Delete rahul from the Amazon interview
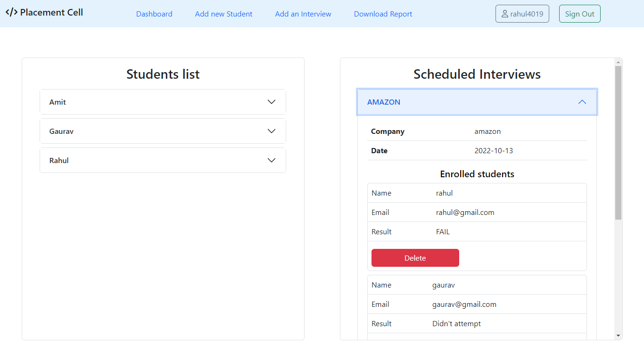This screenshot has height=362, width=644. pyautogui.click(x=415, y=258)
